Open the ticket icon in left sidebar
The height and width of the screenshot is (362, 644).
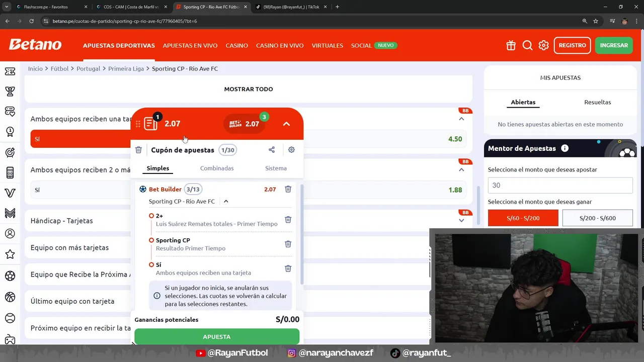pos(10,71)
